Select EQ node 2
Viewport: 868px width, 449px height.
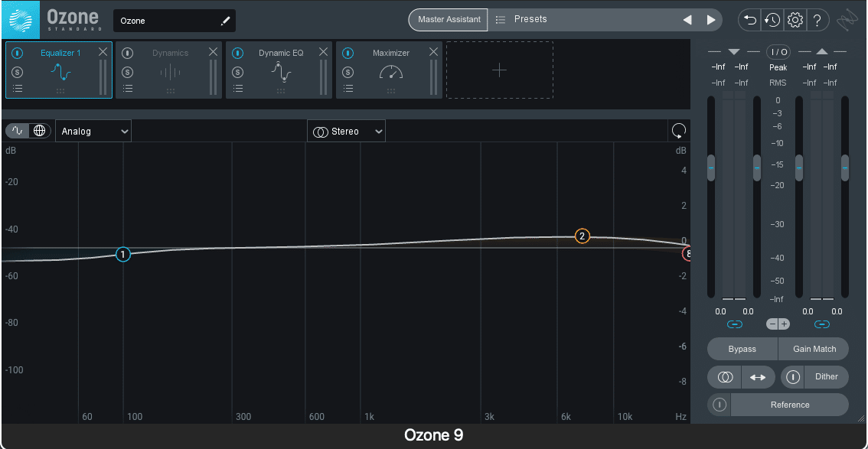[x=582, y=236]
